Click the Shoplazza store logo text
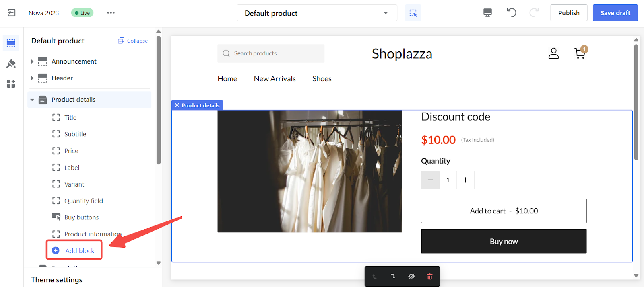Viewport: 644px width, 287px height. coord(402,54)
